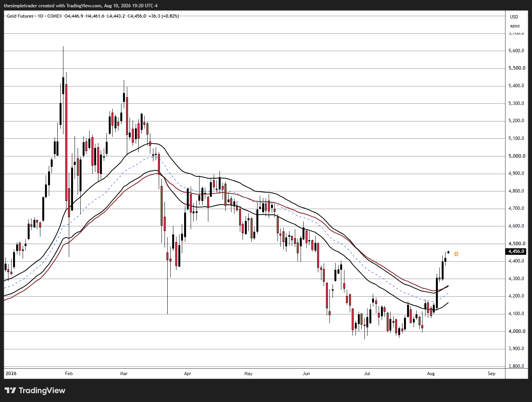
Task: Click the 5,500.0 price axis label
Action: click(516, 68)
